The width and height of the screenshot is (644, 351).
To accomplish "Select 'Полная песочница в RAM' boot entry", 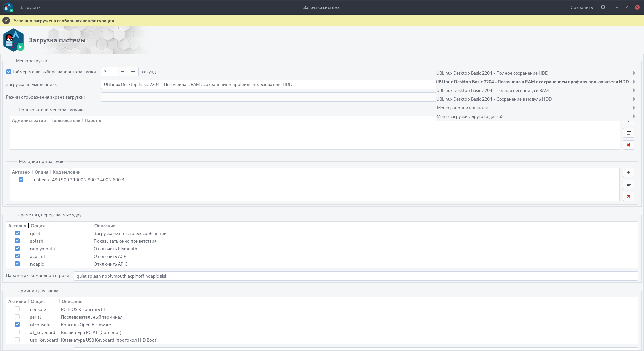I will (x=536, y=90).
